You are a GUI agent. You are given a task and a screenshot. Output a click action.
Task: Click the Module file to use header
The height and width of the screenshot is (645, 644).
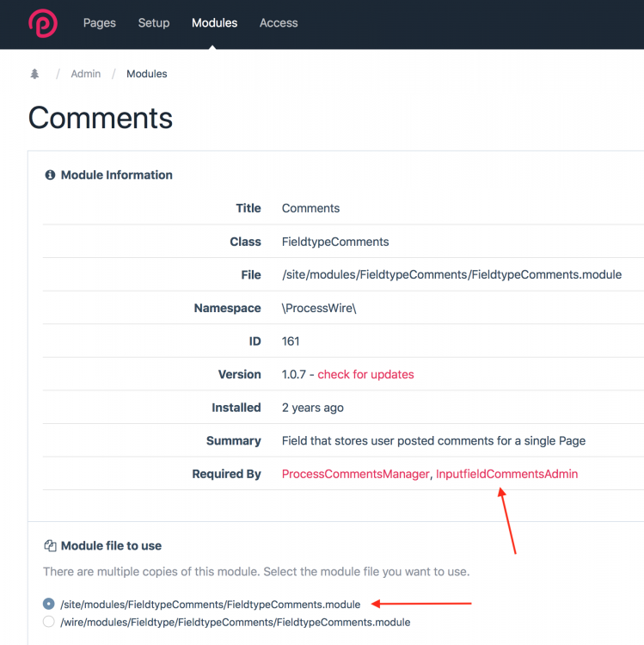pos(111,545)
